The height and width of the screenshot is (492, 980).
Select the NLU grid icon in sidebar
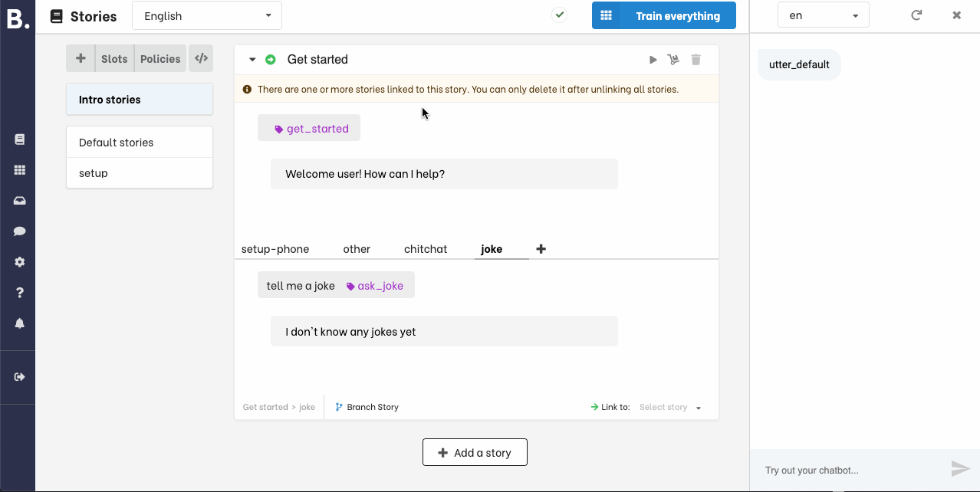18,169
